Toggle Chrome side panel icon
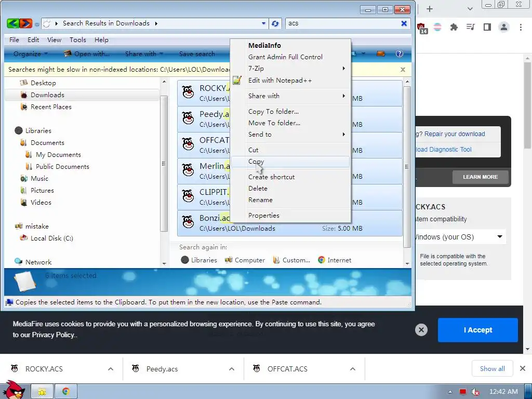Viewport: 532px width, 399px height. [487, 27]
